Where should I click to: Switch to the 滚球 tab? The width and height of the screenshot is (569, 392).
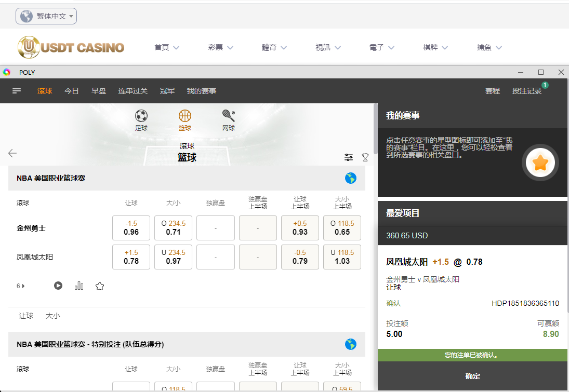pos(45,91)
